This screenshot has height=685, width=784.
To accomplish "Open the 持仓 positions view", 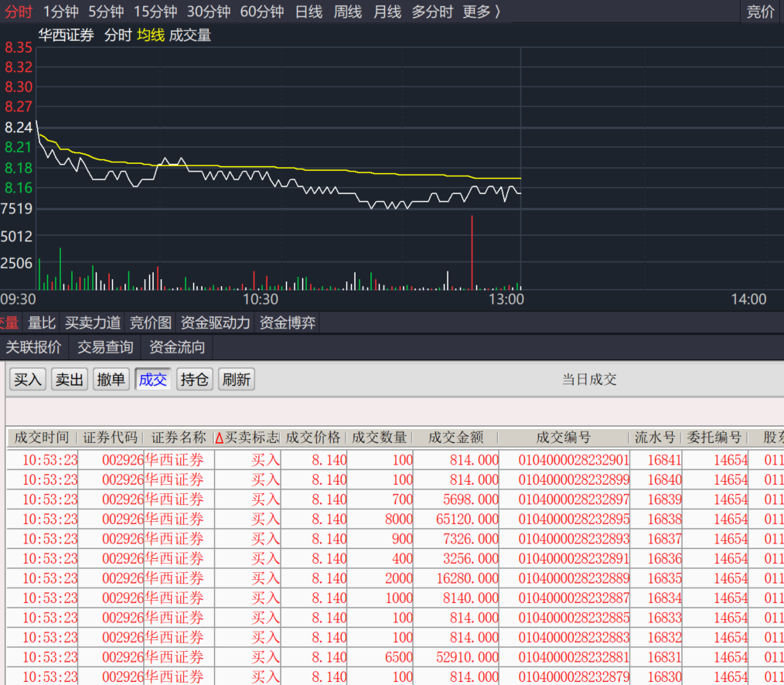I will tap(195, 380).
